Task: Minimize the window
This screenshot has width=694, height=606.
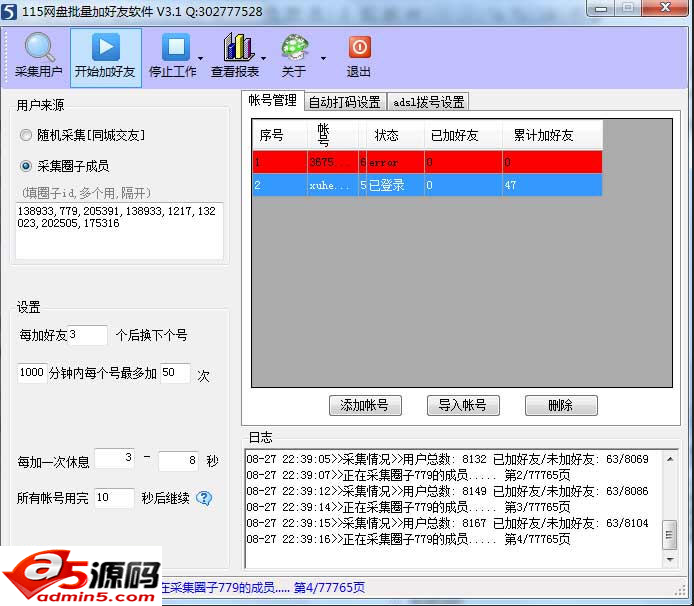Action: 601,8
